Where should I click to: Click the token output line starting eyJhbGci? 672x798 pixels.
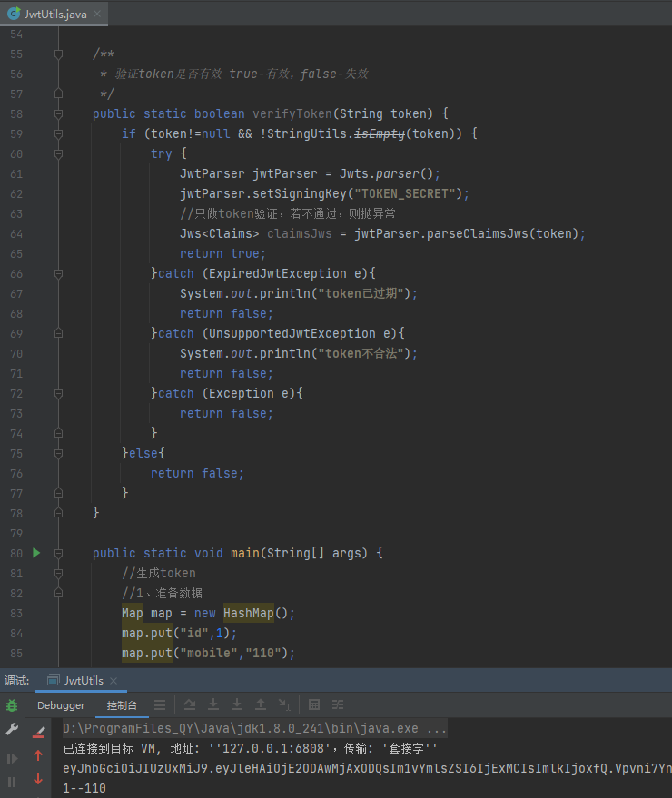click(367, 768)
